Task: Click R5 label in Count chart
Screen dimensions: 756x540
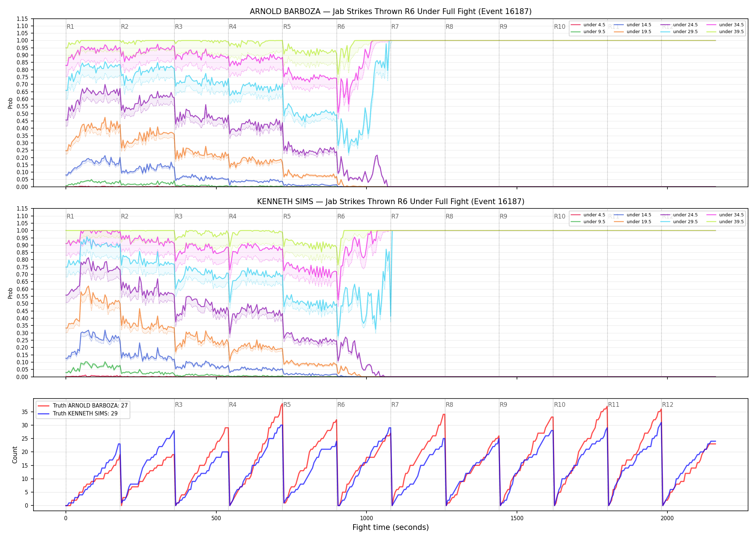Action: click(287, 405)
